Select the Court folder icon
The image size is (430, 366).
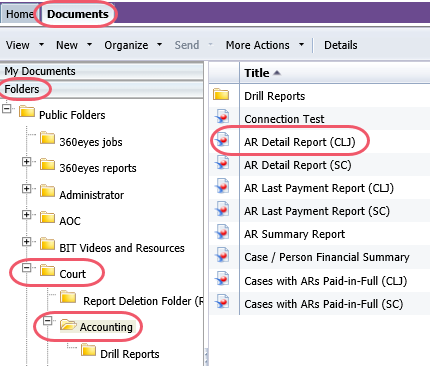(47, 270)
